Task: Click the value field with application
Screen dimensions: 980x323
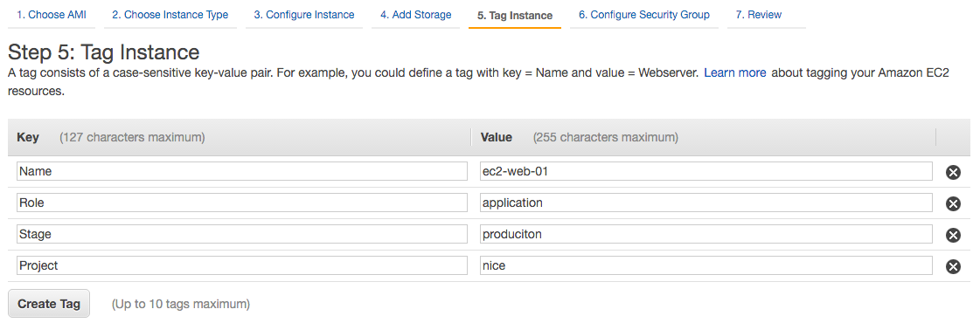Action: [706, 203]
